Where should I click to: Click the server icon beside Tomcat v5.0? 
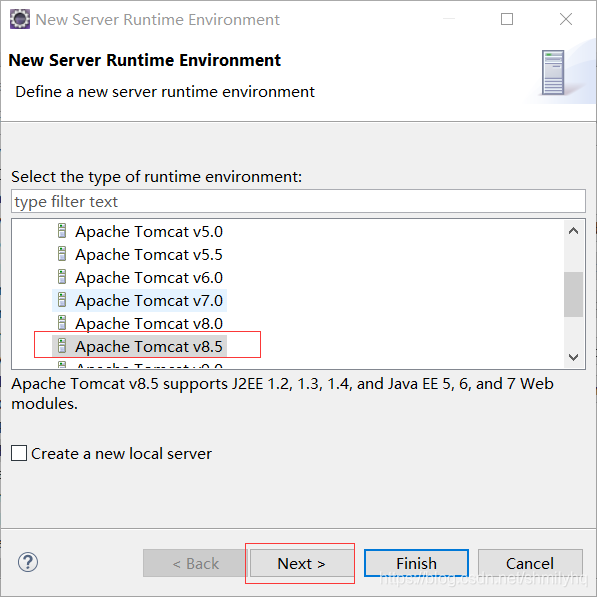(62, 231)
